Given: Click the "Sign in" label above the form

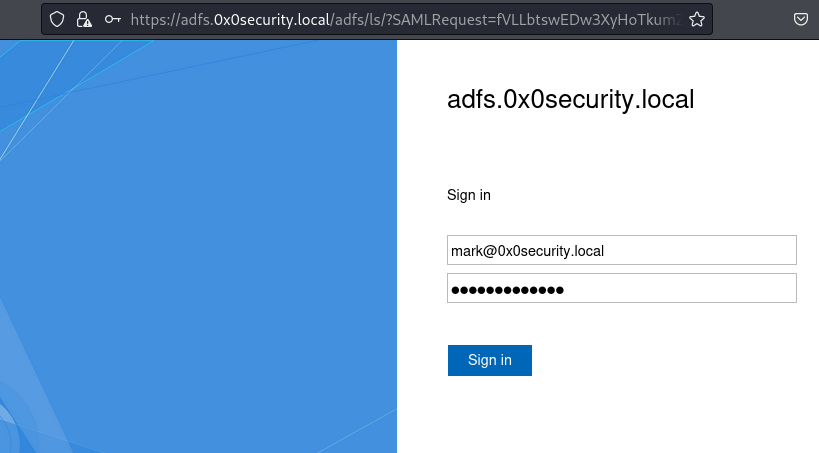Looking at the screenshot, I should pyautogui.click(x=469, y=195).
